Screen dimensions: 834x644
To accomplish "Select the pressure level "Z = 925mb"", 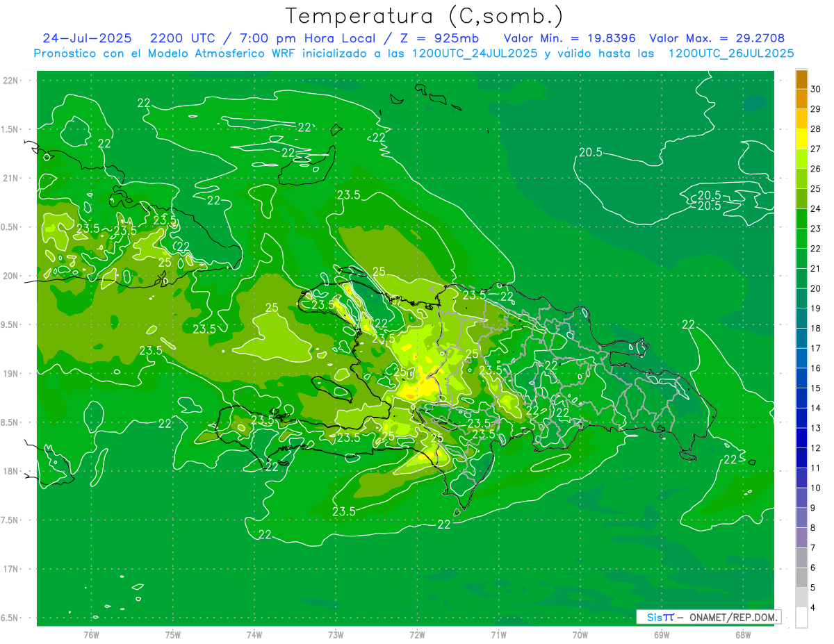I will point(438,38).
